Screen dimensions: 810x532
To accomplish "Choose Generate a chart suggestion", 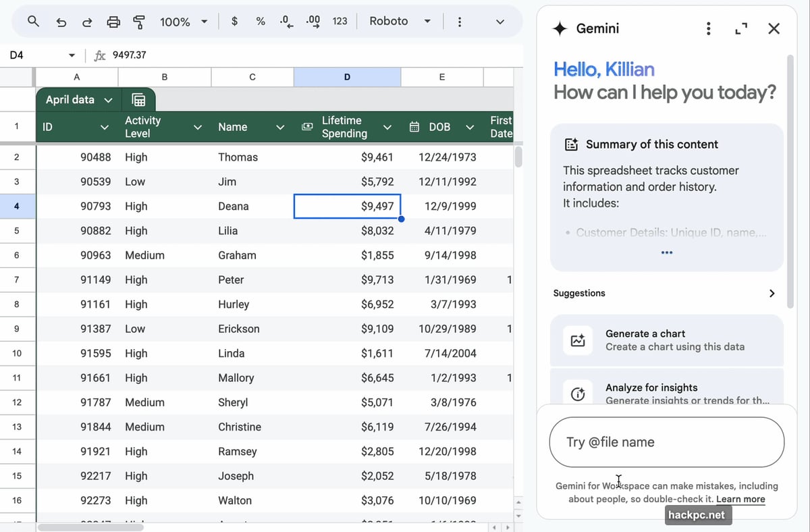I will click(666, 340).
